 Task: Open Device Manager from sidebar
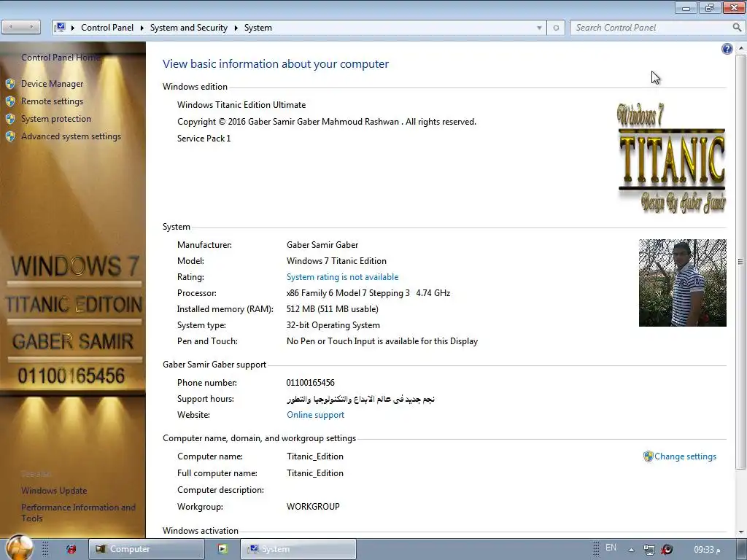(x=52, y=84)
